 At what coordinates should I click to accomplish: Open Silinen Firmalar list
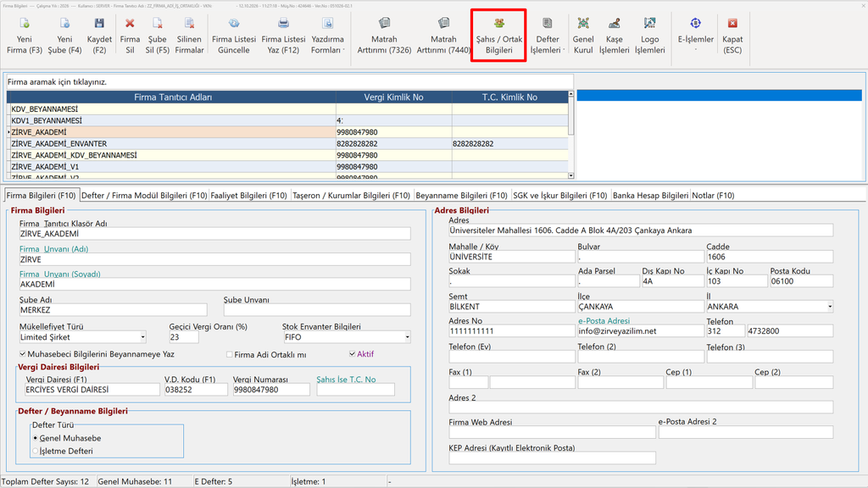189,36
